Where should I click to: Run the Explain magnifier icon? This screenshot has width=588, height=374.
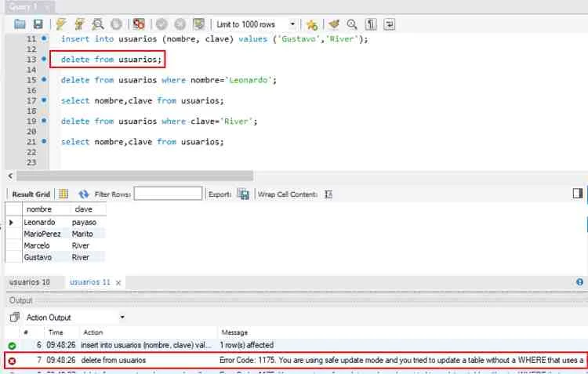tap(98, 24)
